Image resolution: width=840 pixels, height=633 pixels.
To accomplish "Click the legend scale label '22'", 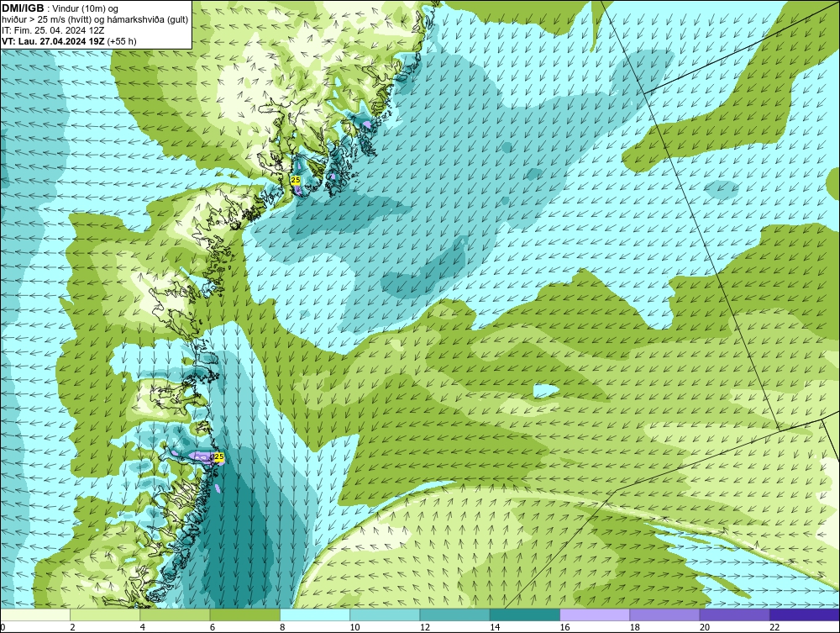I will tap(774, 627).
